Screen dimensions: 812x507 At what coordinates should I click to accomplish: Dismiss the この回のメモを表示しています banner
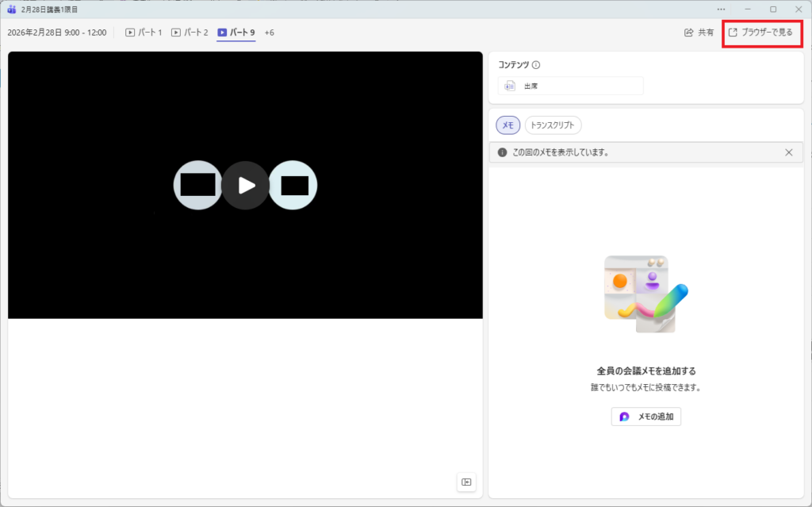[788, 152]
